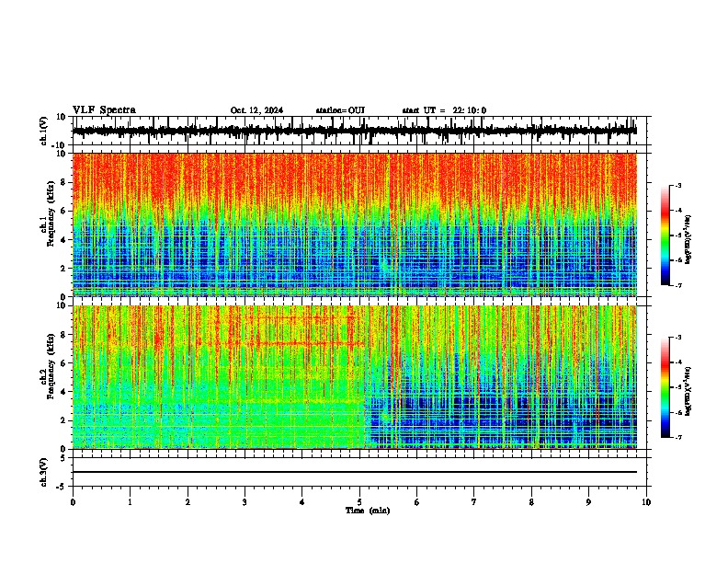Screen dimensions: 728x563
Task: Click time axis tick label "2"
Action: tap(188, 502)
